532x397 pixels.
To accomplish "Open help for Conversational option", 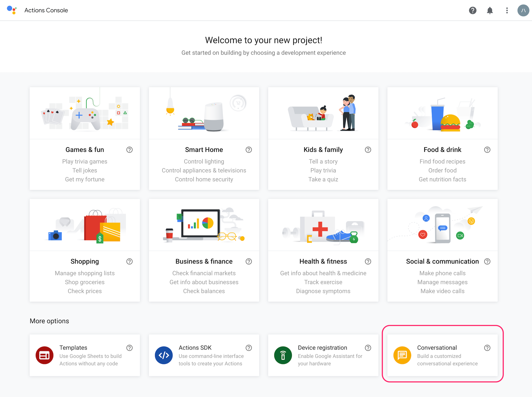I will click(487, 348).
